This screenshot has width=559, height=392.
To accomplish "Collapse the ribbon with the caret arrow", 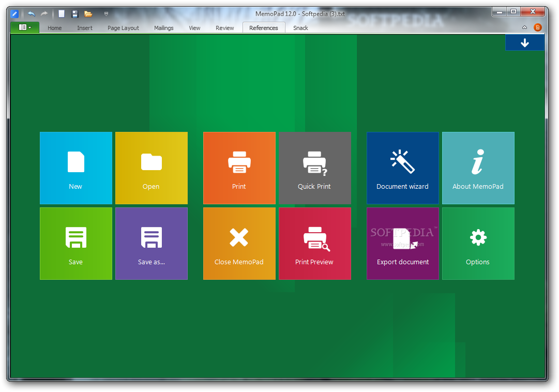I will 524,27.
